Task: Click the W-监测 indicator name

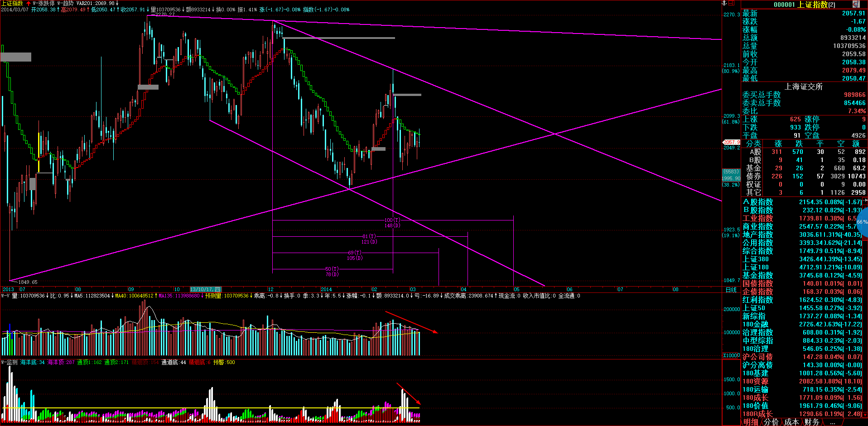Action: click(x=9, y=362)
